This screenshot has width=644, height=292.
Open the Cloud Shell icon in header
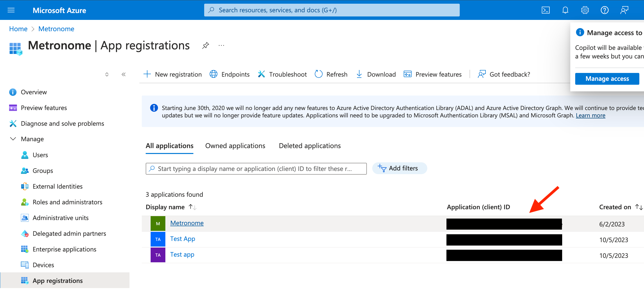(545, 10)
